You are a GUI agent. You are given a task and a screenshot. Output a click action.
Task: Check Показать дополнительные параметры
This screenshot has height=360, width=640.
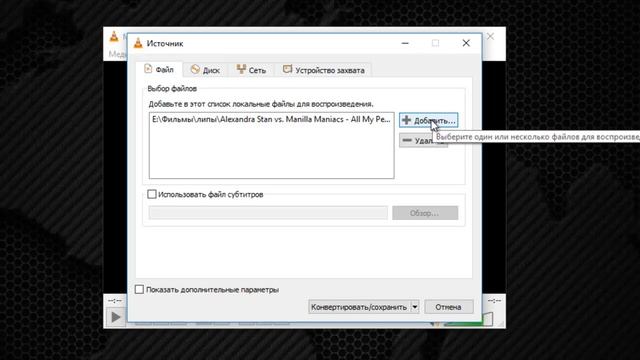[x=139, y=289]
